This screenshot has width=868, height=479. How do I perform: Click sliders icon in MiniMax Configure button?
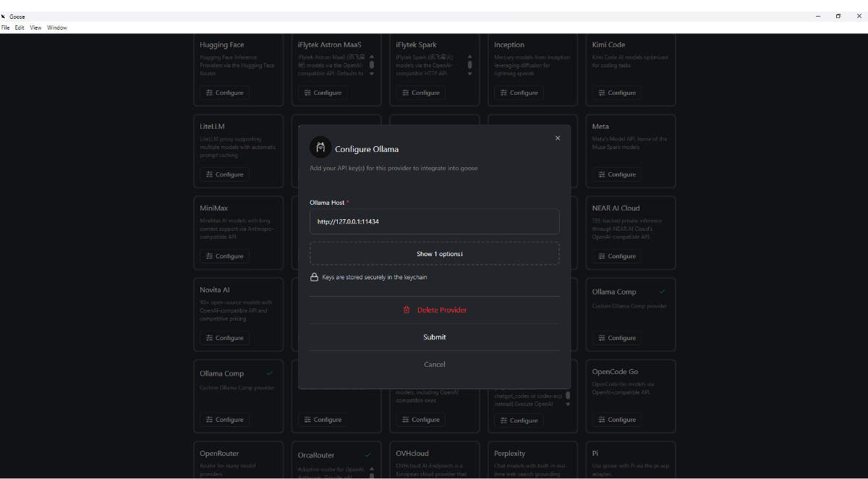click(x=210, y=256)
